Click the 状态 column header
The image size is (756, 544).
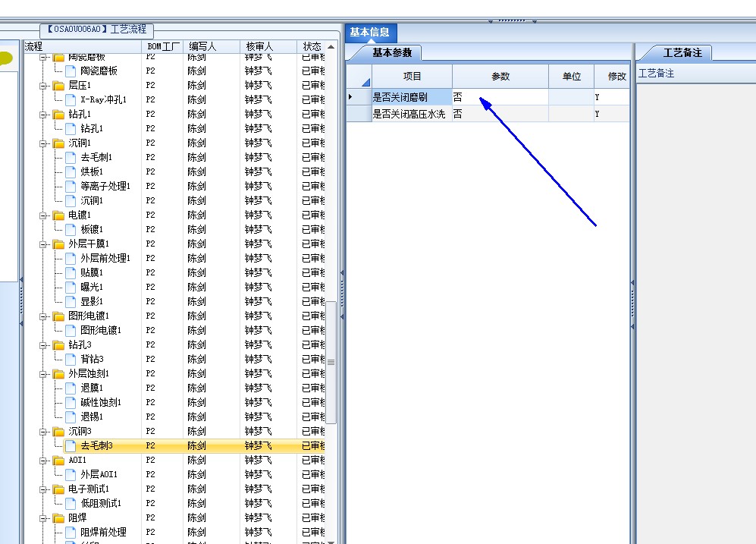click(312, 46)
